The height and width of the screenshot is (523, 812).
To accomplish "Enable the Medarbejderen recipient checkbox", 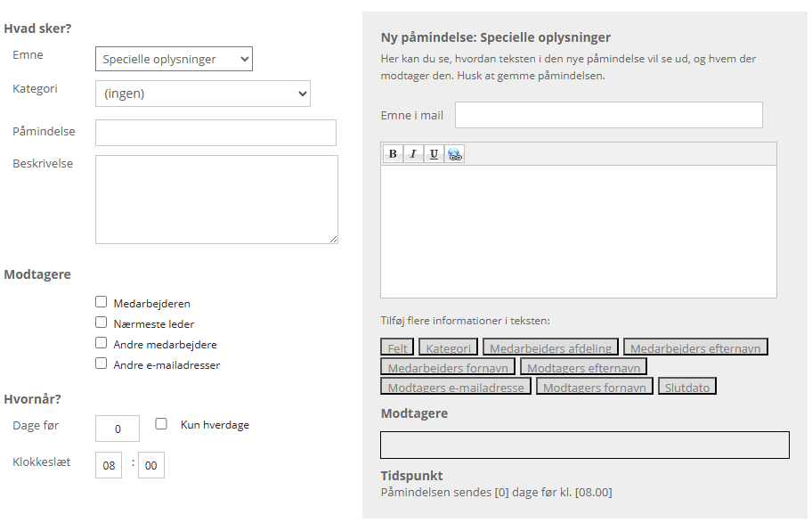I will pyautogui.click(x=101, y=302).
